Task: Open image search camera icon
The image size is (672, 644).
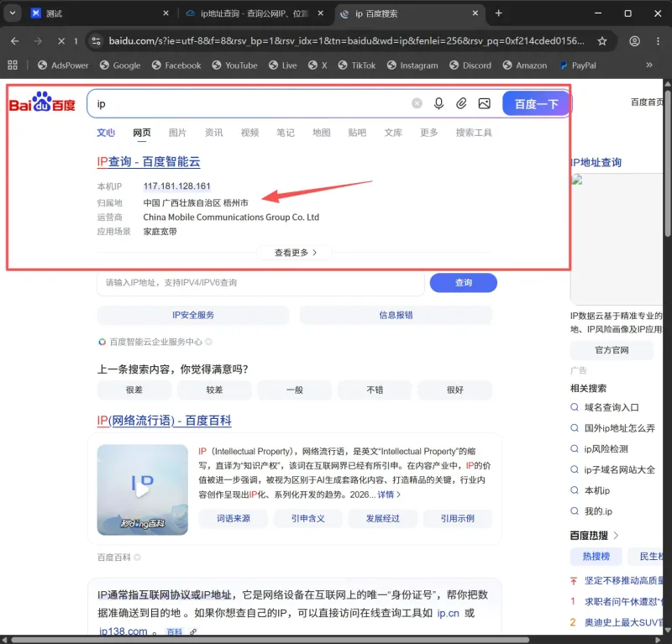Action: click(x=485, y=103)
